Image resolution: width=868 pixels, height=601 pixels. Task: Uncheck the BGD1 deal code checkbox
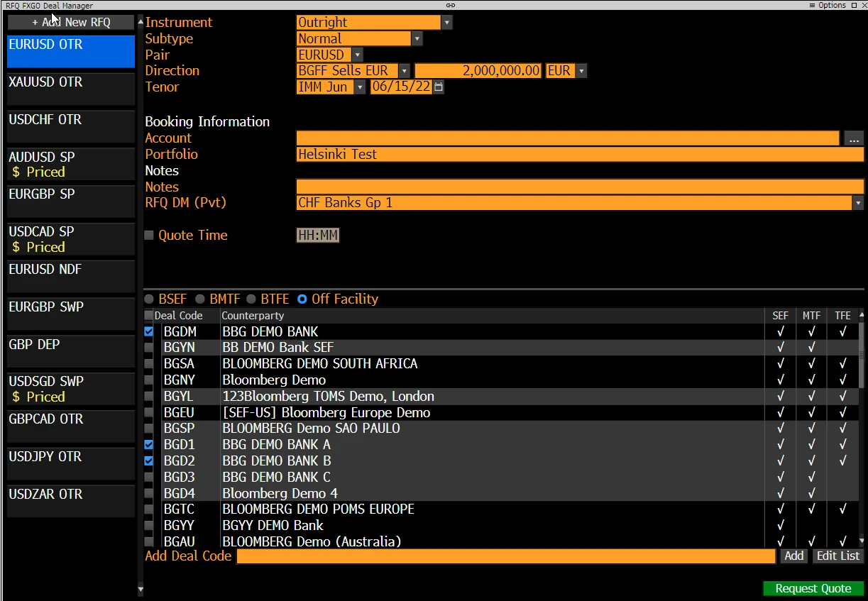148,444
